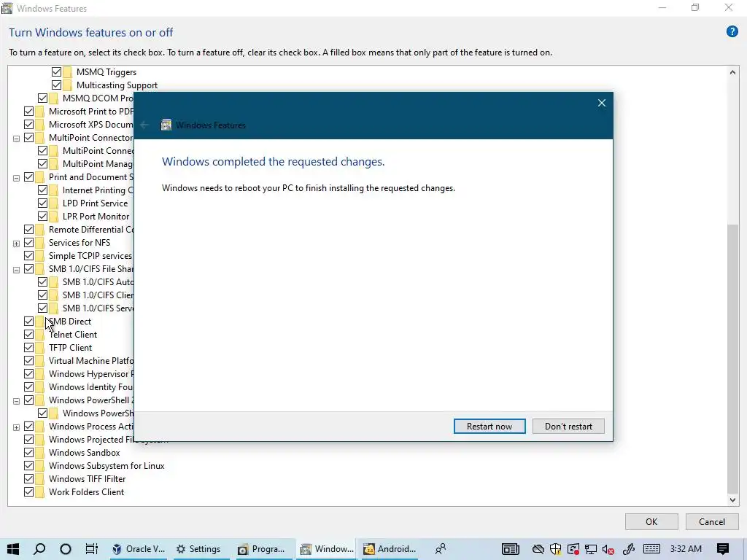Open People icon on taskbar
Screen dimensions: 747x560
coord(440,549)
